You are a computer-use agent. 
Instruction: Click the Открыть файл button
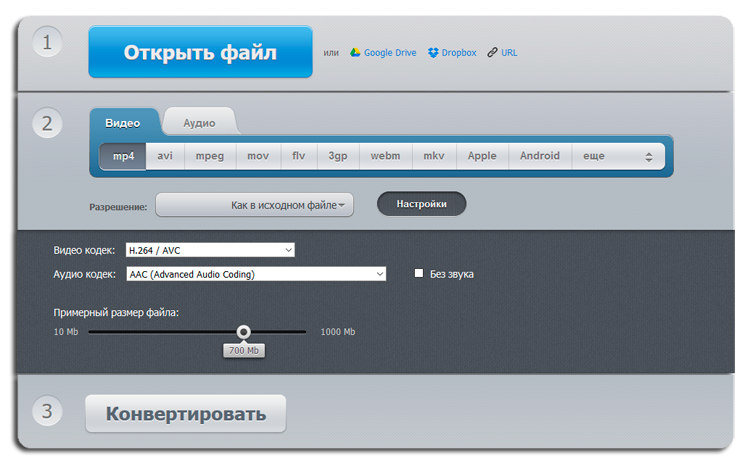pyautogui.click(x=200, y=53)
